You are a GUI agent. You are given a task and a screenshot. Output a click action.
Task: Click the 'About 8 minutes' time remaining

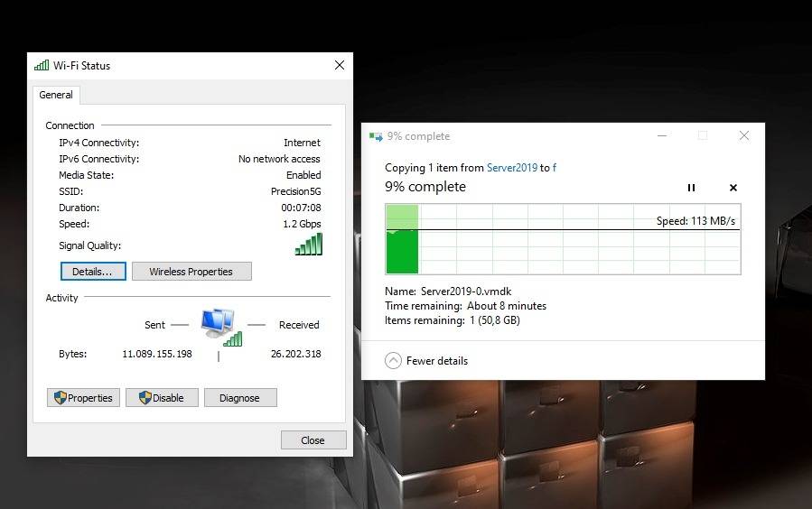click(x=507, y=306)
